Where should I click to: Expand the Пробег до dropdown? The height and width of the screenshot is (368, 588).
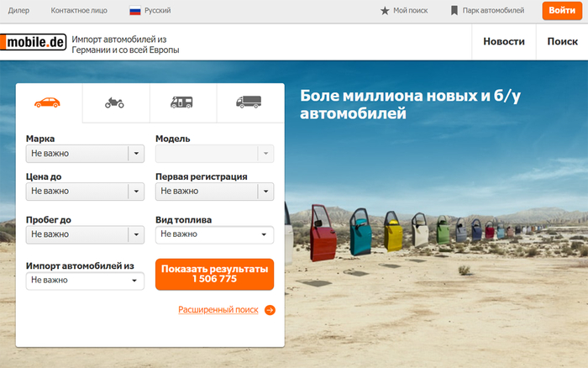(85, 234)
